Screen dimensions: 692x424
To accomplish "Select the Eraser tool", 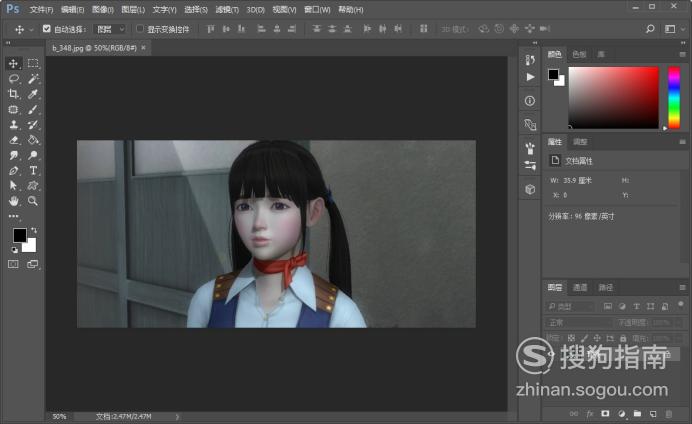I will coord(13,140).
